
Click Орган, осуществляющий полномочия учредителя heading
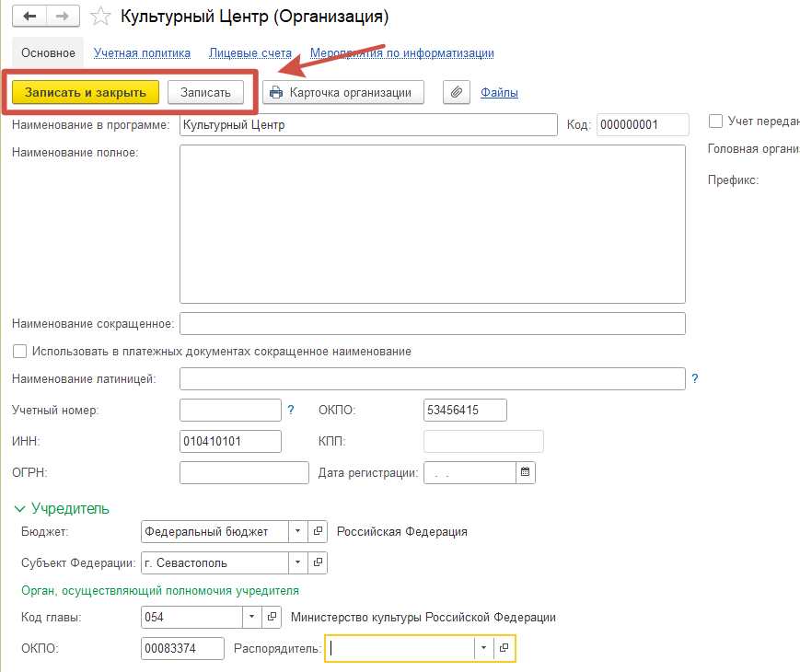pos(160,590)
